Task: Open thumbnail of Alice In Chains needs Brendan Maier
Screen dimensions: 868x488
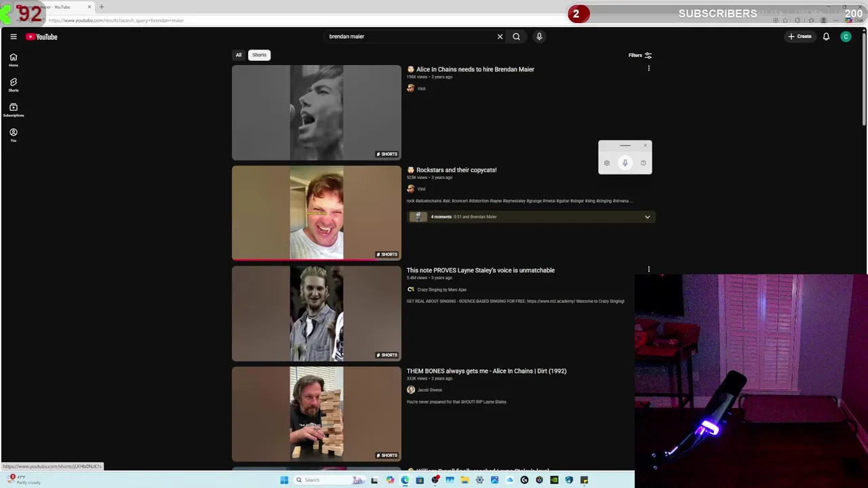Action: [x=317, y=113]
